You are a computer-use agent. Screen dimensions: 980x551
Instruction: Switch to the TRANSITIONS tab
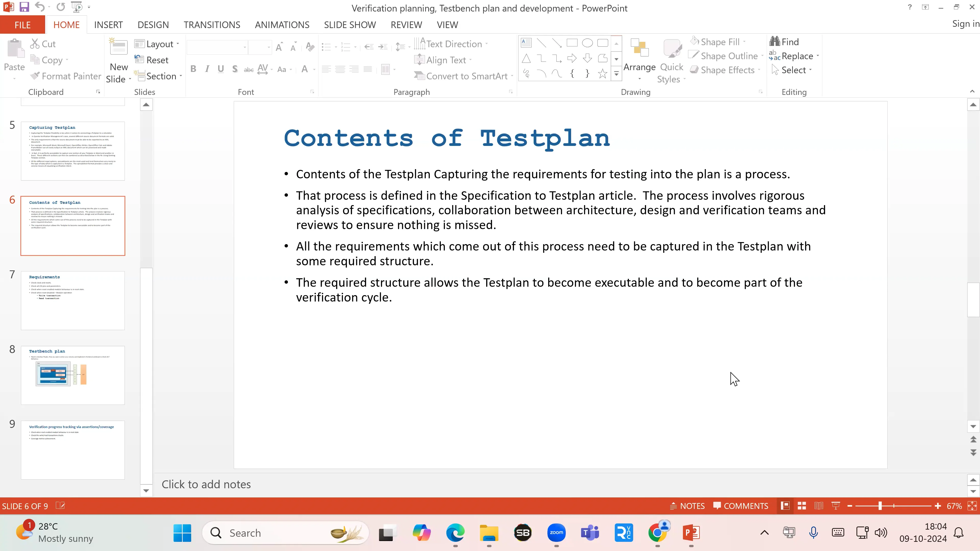(x=212, y=25)
